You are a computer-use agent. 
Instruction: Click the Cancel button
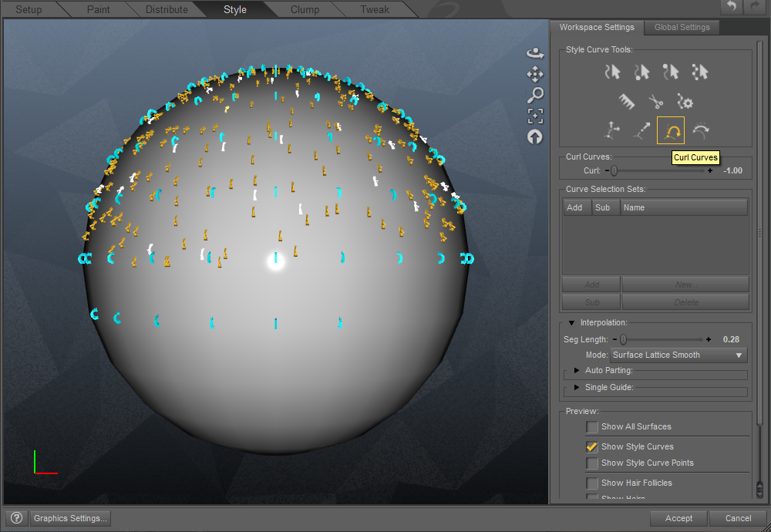click(x=738, y=518)
